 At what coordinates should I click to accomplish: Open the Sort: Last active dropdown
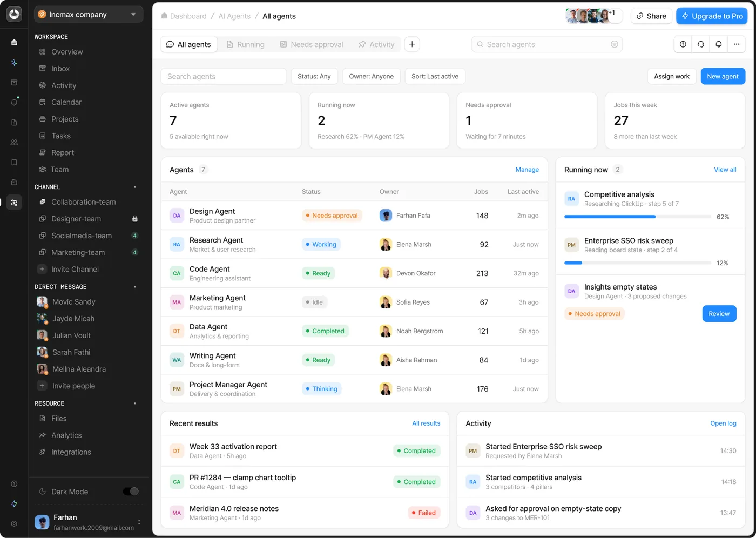tap(435, 76)
